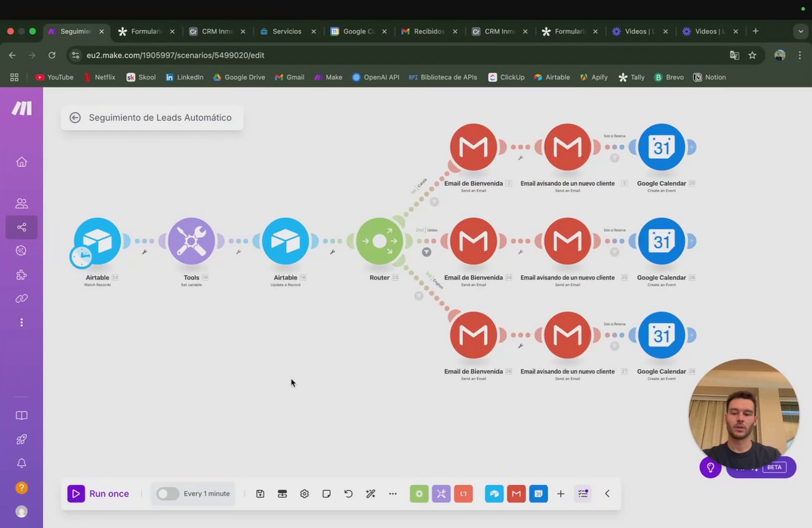Open Templates icon in left sidebar
The width and height of the screenshot is (812, 528).
tap(22, 251)
